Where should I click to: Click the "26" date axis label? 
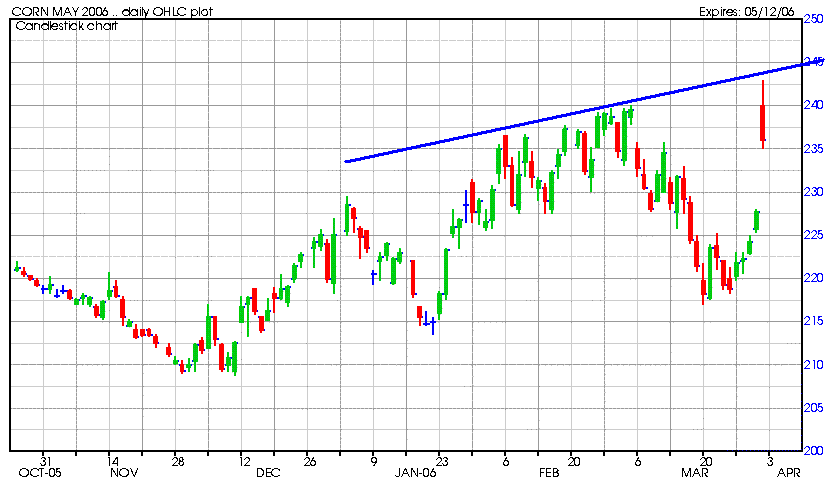(310, 461)
